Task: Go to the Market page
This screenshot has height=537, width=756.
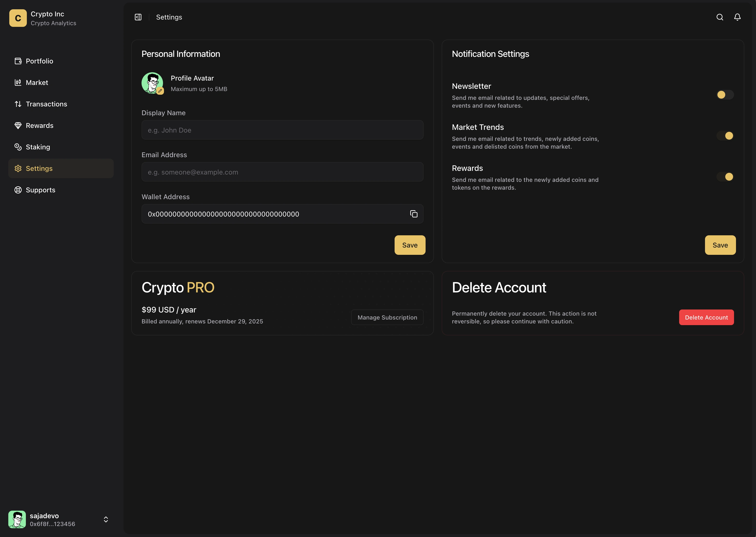Action: click(61, 83)
